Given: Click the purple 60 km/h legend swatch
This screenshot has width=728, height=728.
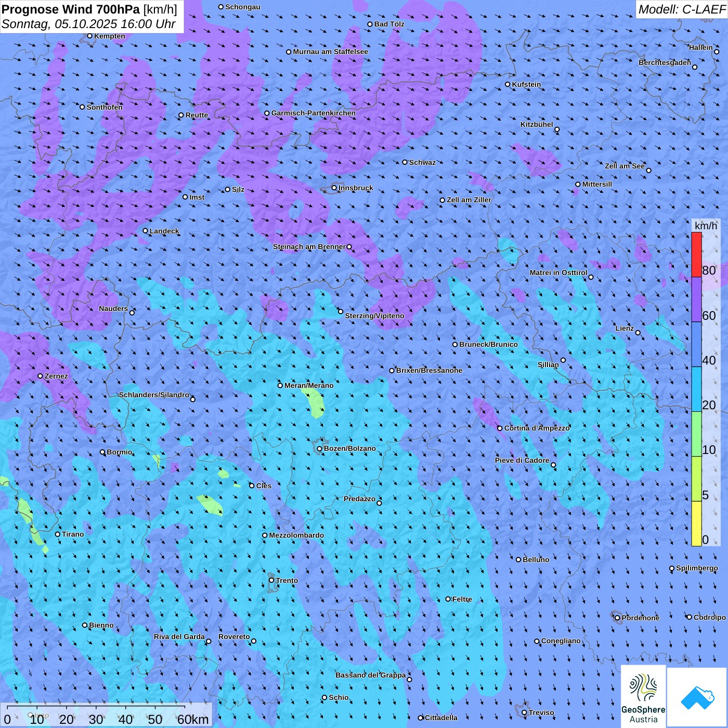Looking at the screenshot, I should click(x=696, y=300).
